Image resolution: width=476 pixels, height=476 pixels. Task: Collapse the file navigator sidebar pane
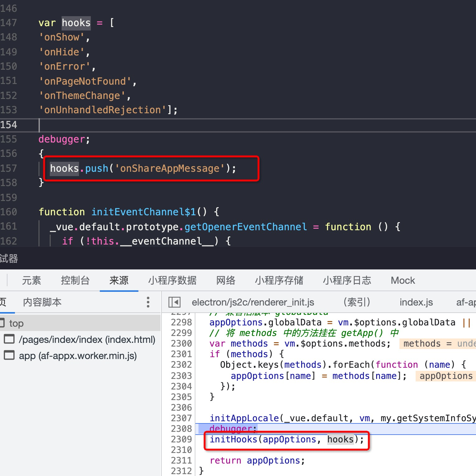[x=175, y=302]
